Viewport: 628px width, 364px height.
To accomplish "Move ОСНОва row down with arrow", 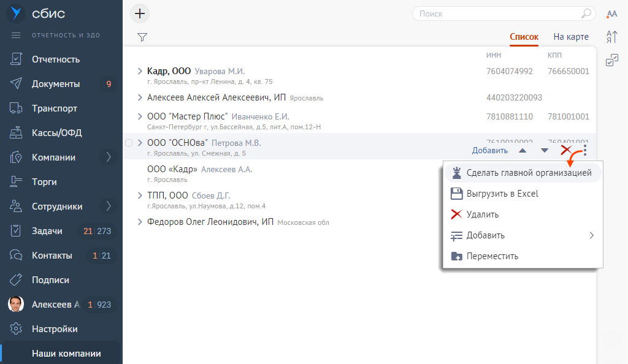I will (545, 150).
